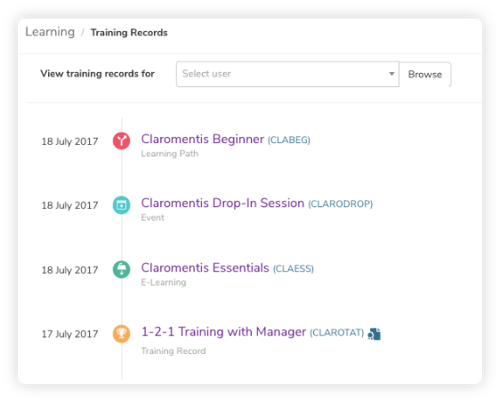Screen dimensions: 500x402
Task: Click the View training records for label
Action: click(97, 73)
